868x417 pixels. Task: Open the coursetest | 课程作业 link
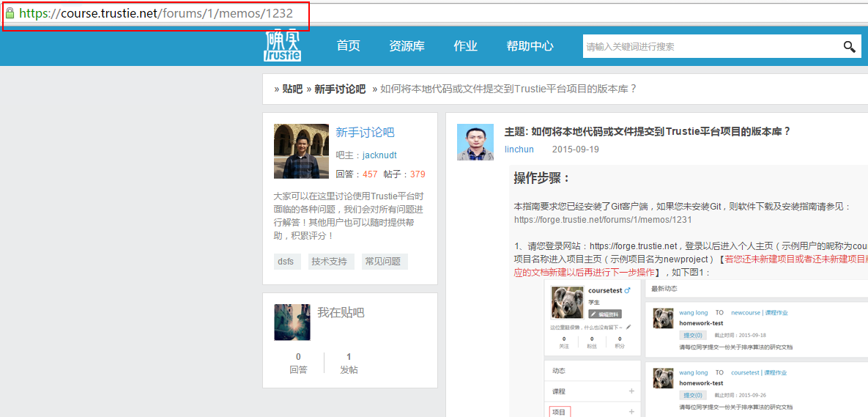(759, 373)
